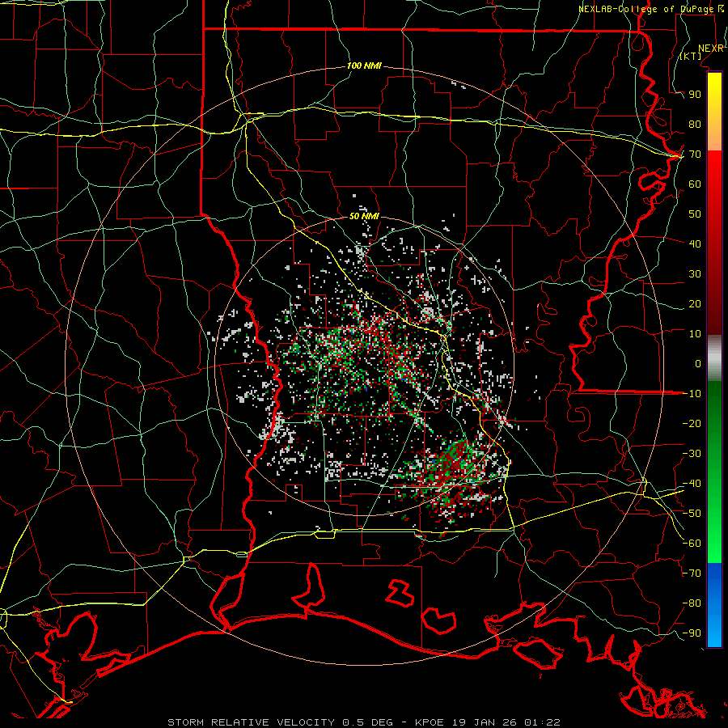Click the -80 value on the velocity scale
The height and width of the screenshot is (728, 728).
click(692, 603)
